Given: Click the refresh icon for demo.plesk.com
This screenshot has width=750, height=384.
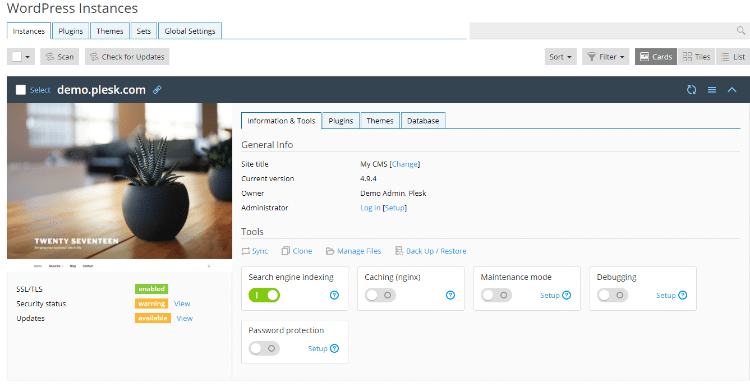Looking at the screenshot, I should (x=691, y=89).
